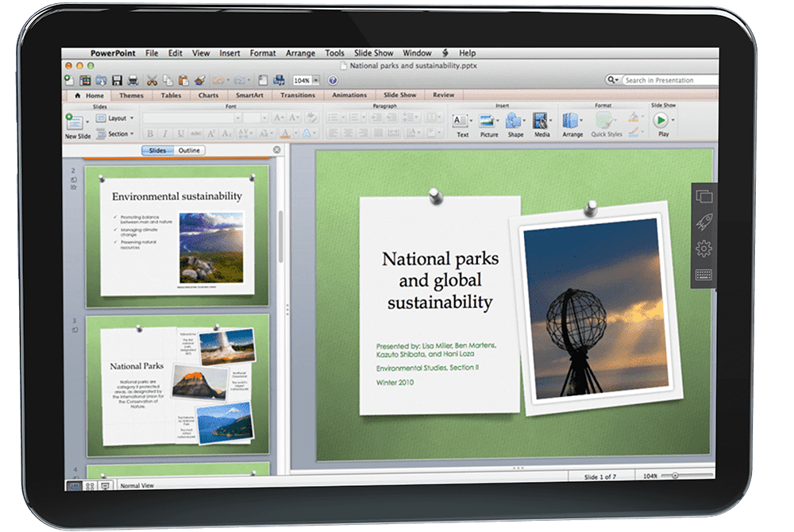Image resolution: width=794 pixels, height=532 pixels.
Task: Select the Environmental sustainability slide thumbnail
Action: [x=177, y=237]
